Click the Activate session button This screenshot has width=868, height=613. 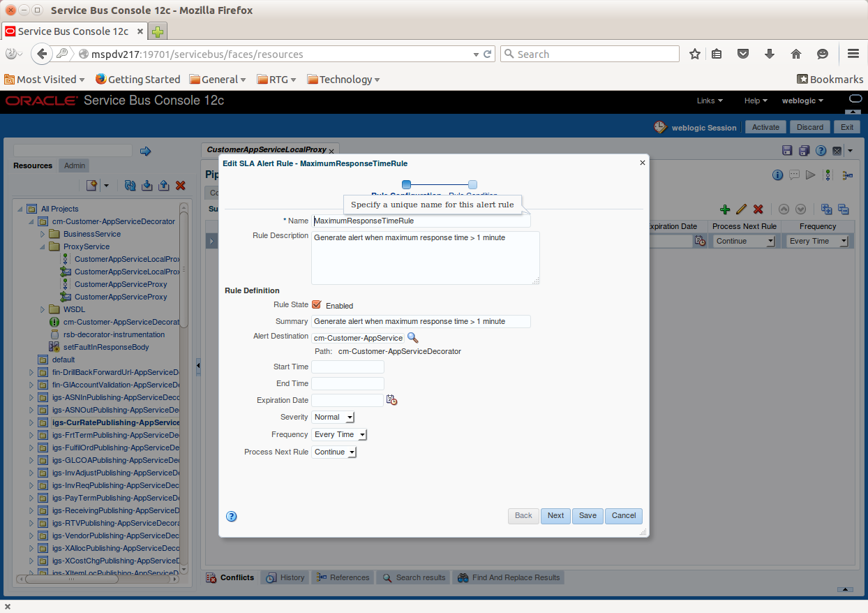click(x=765, y=127)
